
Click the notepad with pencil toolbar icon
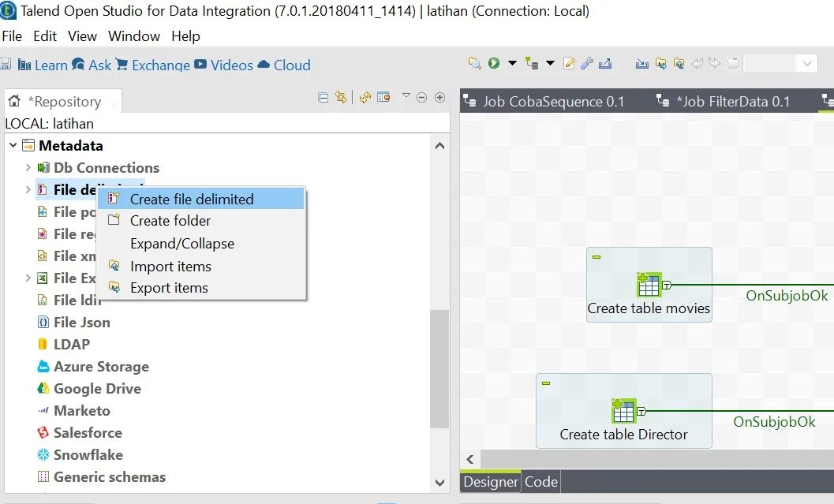(569, 63)
